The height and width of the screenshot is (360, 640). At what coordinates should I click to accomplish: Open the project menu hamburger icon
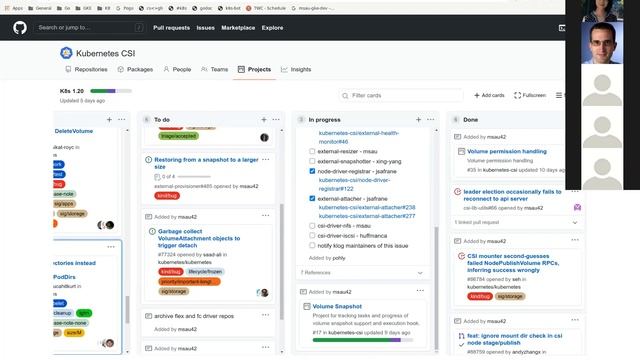(x=559, y=95)
